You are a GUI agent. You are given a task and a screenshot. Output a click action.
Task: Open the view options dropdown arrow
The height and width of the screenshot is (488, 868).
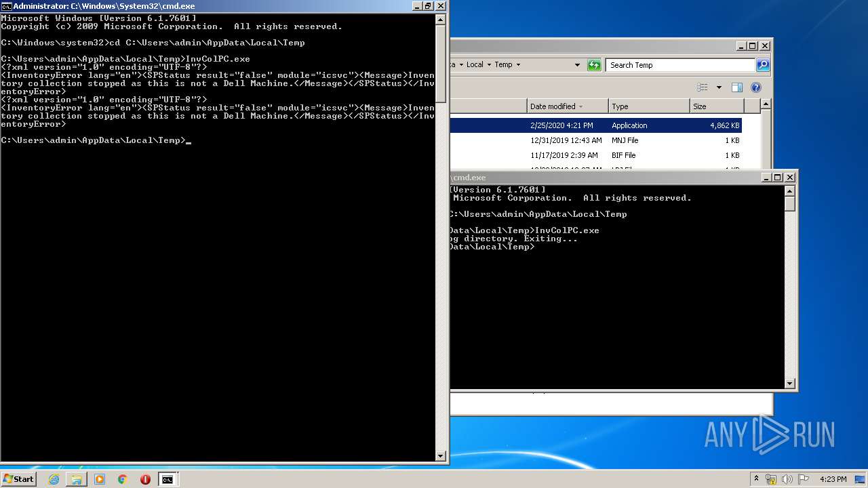pyautogui.click(x=719, y=87)
